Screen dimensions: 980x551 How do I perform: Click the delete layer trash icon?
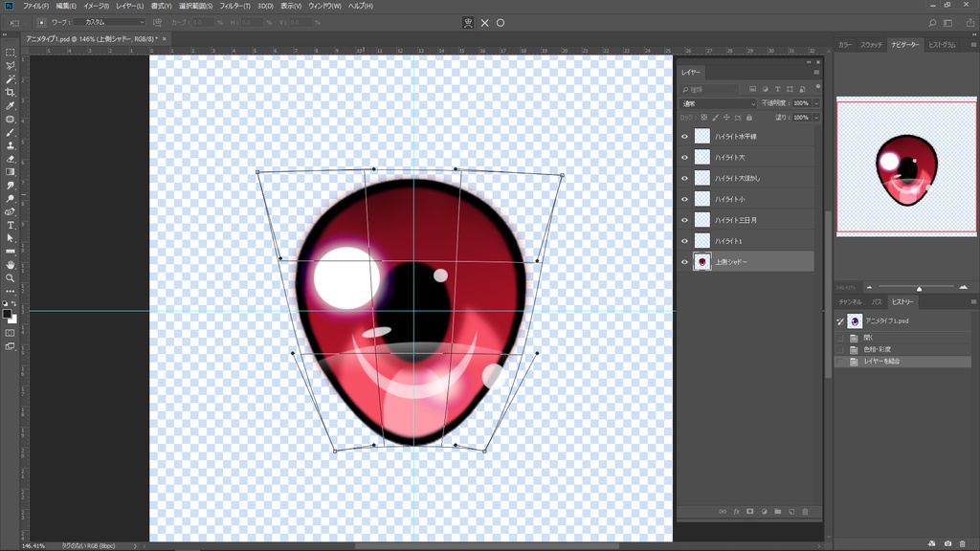point(805,512)
